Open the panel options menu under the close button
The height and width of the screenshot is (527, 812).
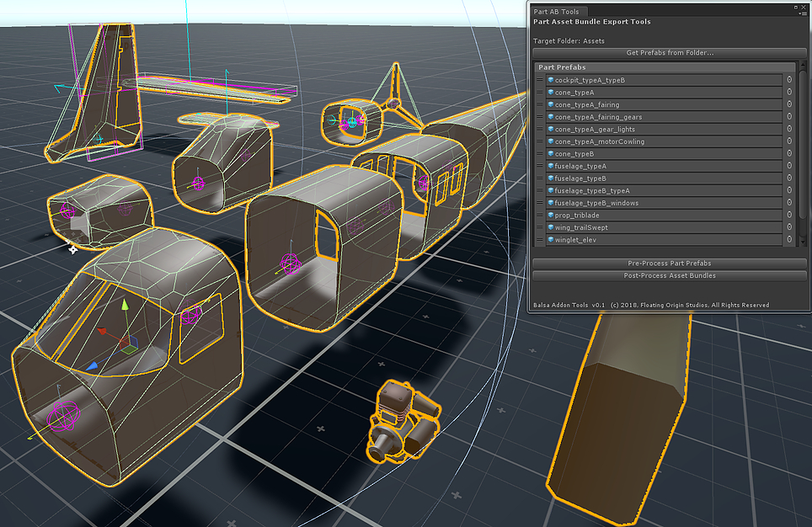pos(803,15)
